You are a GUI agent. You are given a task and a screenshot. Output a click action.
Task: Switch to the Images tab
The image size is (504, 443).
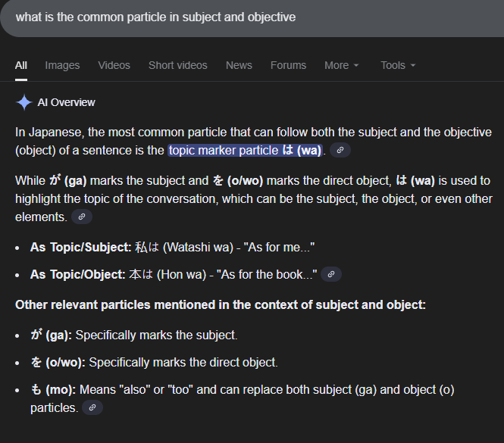tap(62, 66)
